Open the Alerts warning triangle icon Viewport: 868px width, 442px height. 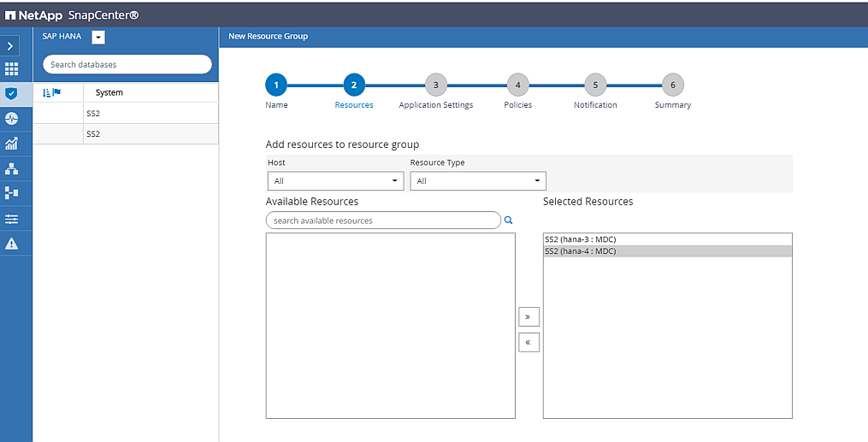[11, 244]
